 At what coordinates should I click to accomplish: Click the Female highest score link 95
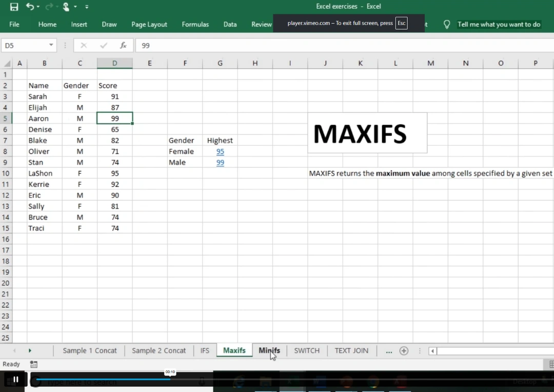tap(220, 151)
